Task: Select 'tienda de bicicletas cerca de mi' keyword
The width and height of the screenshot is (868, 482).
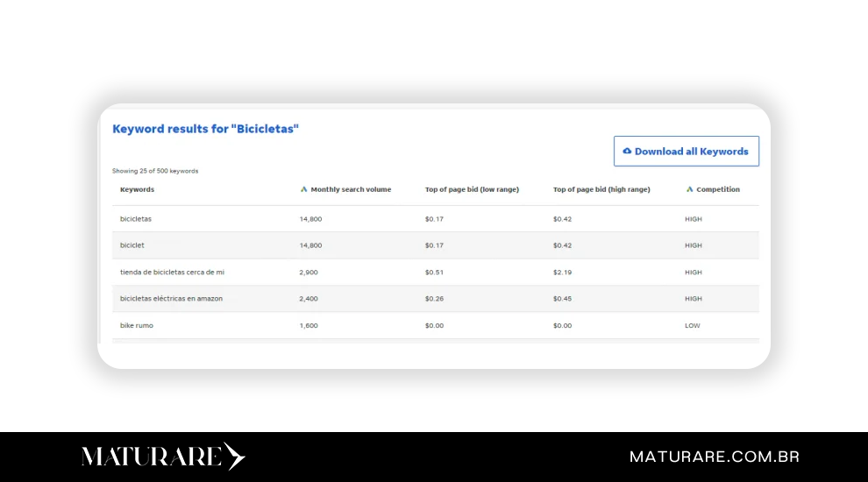Action: coord(172,273)
